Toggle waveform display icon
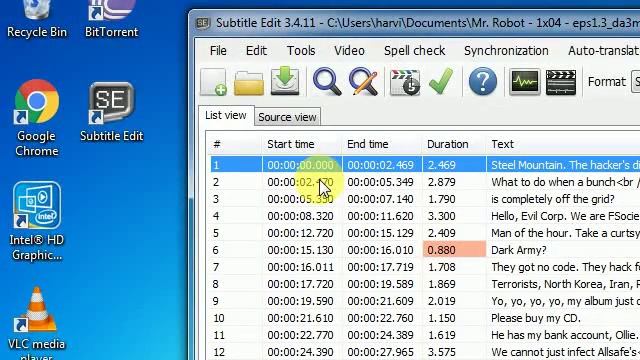This screenshot has width=640, height=360. pos(524,82)
